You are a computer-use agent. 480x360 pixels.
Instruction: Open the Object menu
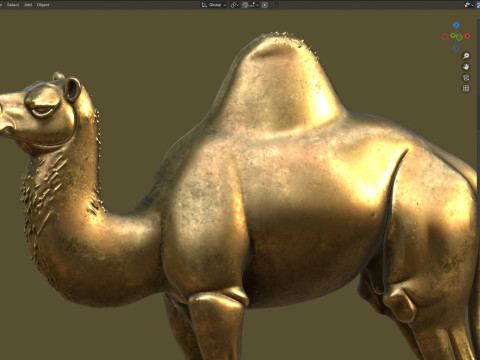click(x=43, y=5)
